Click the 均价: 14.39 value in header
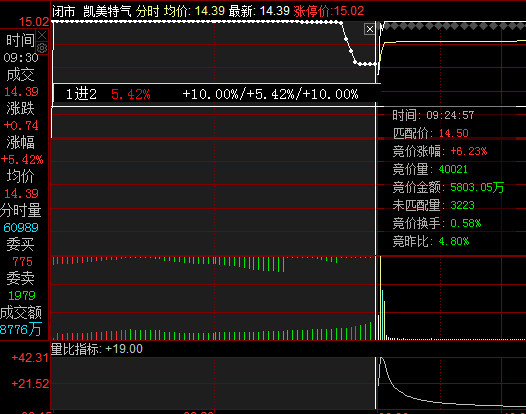 [x=194, y=11]
